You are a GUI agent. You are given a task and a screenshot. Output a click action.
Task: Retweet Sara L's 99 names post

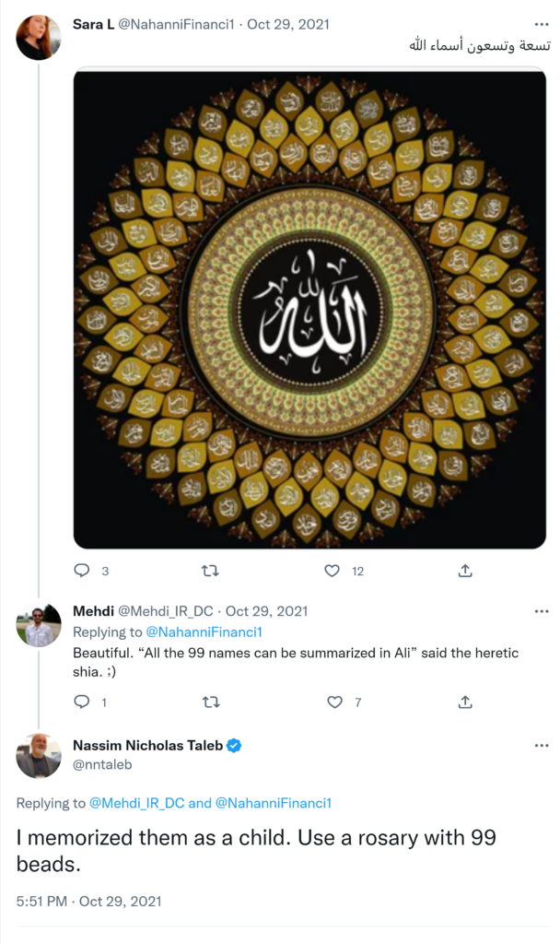(x=210, y=571)
